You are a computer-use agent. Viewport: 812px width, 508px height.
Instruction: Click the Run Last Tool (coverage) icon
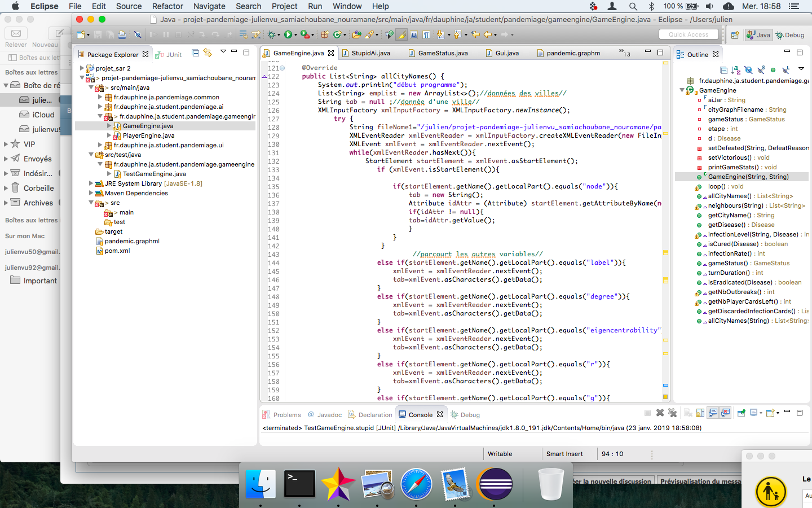[304, 34]
